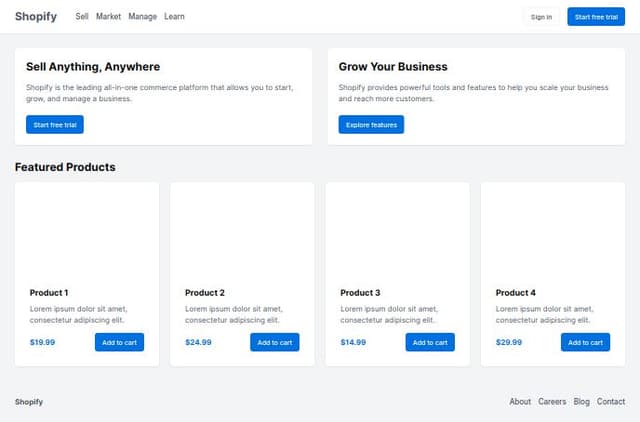Open the About footer link
Screen dimensions: 640x422
[x=520, y=402]
